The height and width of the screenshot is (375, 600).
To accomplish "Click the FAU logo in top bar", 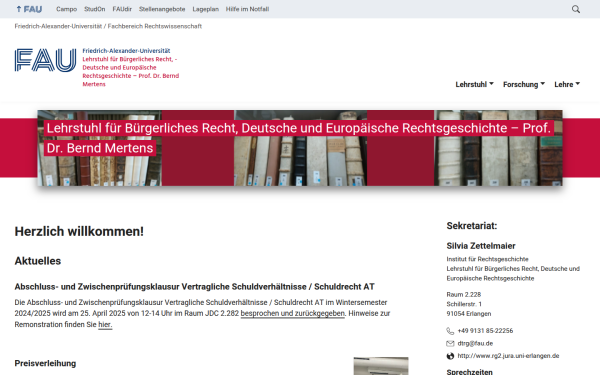I will pyautogui.click(x=29, y=9).
